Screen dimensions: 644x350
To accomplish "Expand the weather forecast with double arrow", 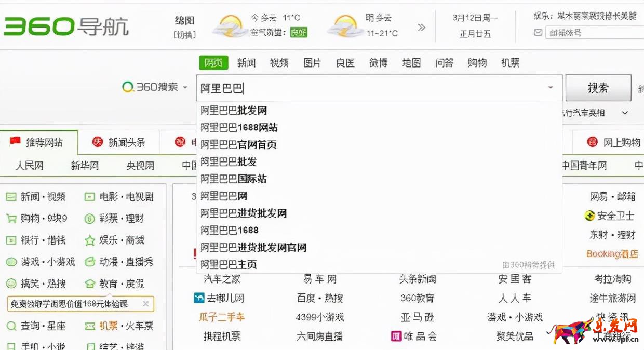I will pyautogui.click(x=422, y=27).
